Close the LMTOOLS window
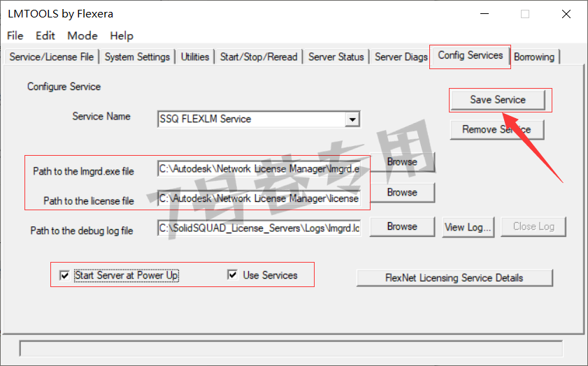The height and width of the screenshot is (366, 588). coord(566,14)
